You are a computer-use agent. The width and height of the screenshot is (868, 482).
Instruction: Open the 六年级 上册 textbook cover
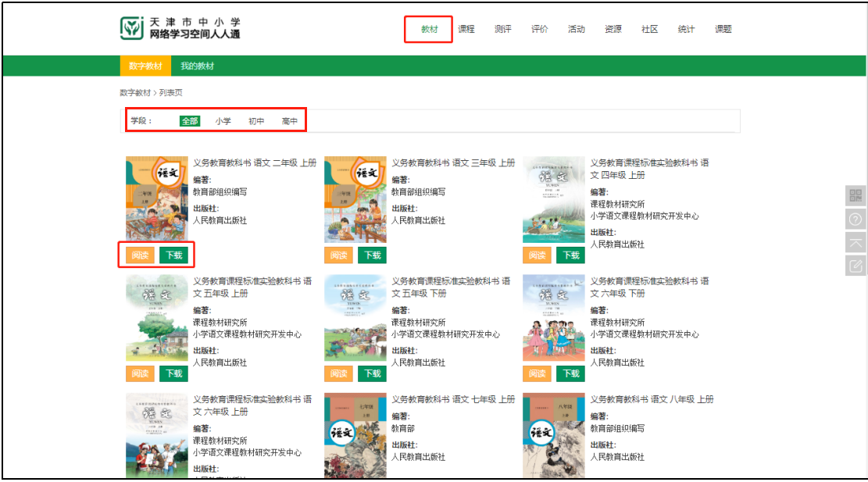pyautogui.click(x=157, y=435)
